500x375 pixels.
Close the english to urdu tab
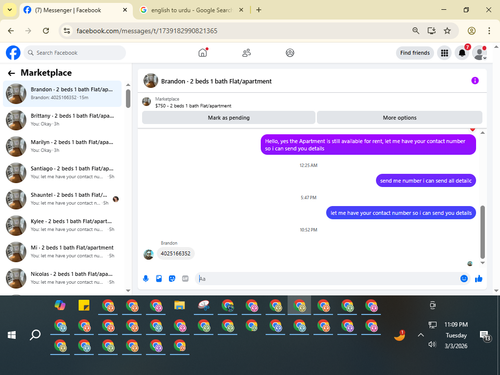(x=241, y=10)
